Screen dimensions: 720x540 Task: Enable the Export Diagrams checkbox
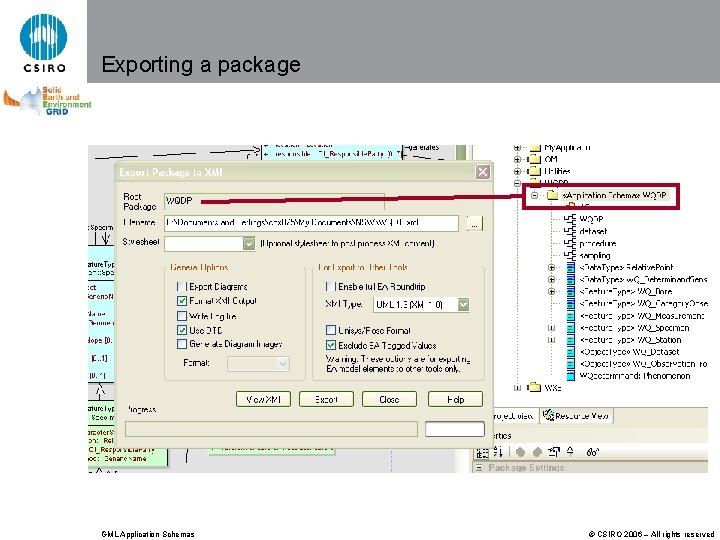click(x=182, y=287)
